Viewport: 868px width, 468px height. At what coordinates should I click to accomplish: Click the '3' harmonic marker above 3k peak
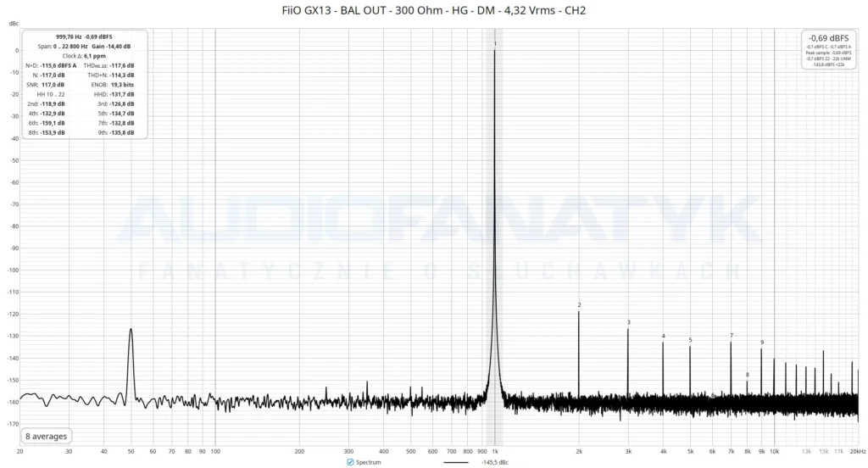click(x=628, y=322)
